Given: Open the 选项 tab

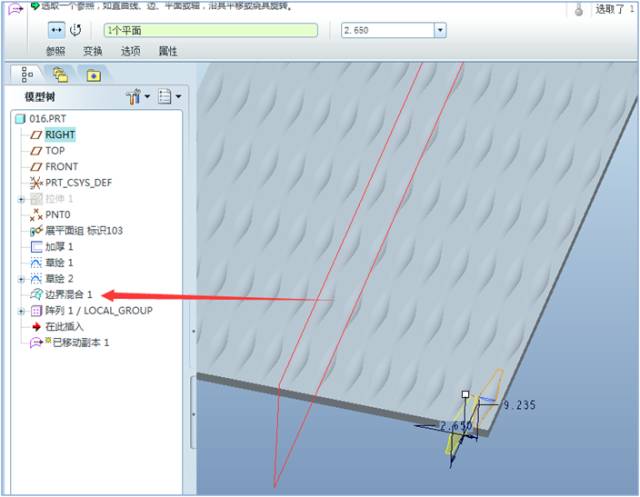Looking at the screenshot, I should point(130,50).
